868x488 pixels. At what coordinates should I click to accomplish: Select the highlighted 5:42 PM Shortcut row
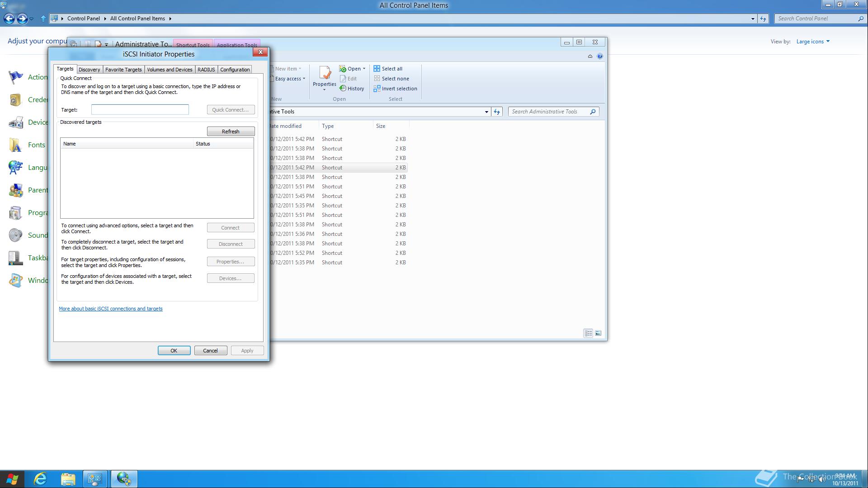339,168
